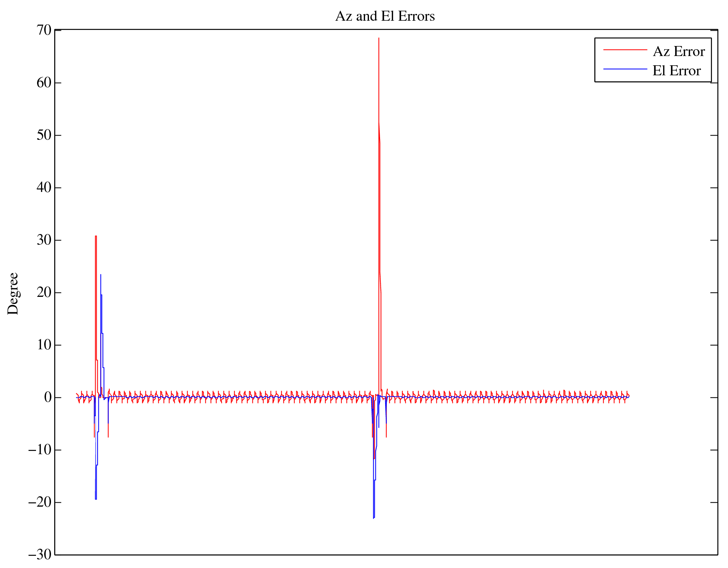Click the blue line sample in legend
Viewport: 728px width, 568px height.
[625, 69]
